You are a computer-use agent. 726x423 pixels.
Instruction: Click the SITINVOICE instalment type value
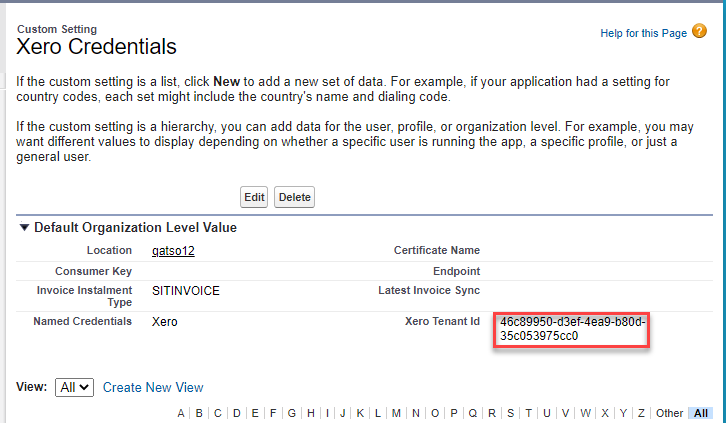point(186,291)
